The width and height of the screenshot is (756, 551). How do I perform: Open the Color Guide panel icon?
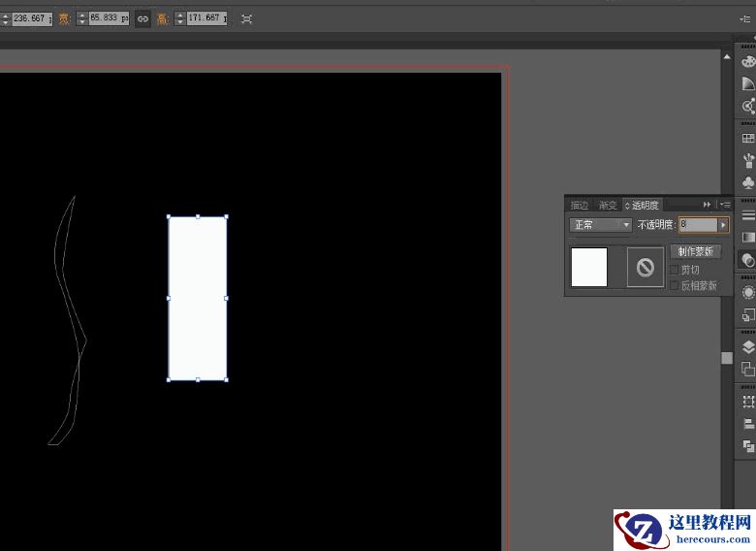click(x=748, y=83)
